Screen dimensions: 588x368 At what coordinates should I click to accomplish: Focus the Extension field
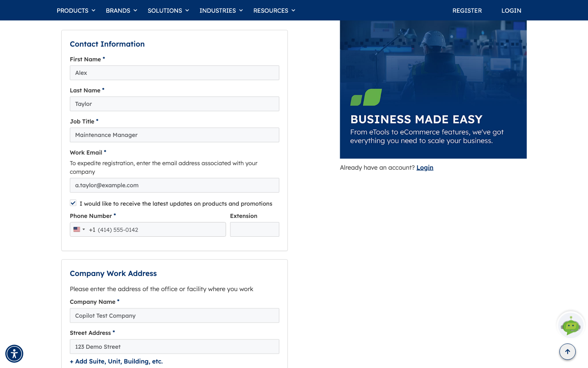pos(254,229)
